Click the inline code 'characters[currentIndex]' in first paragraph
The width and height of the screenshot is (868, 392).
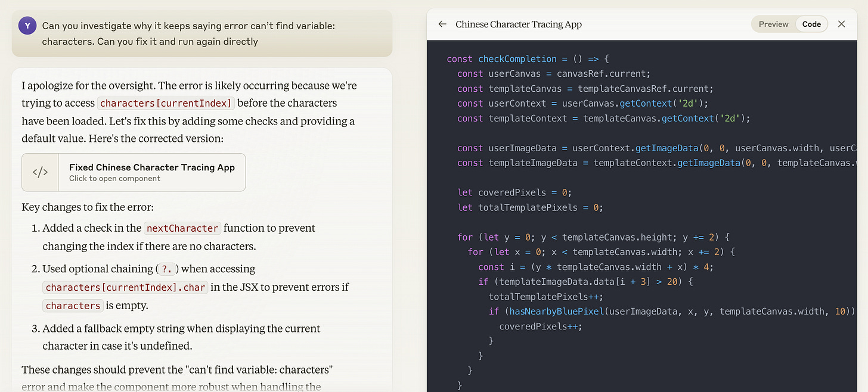tap(166, 103)
